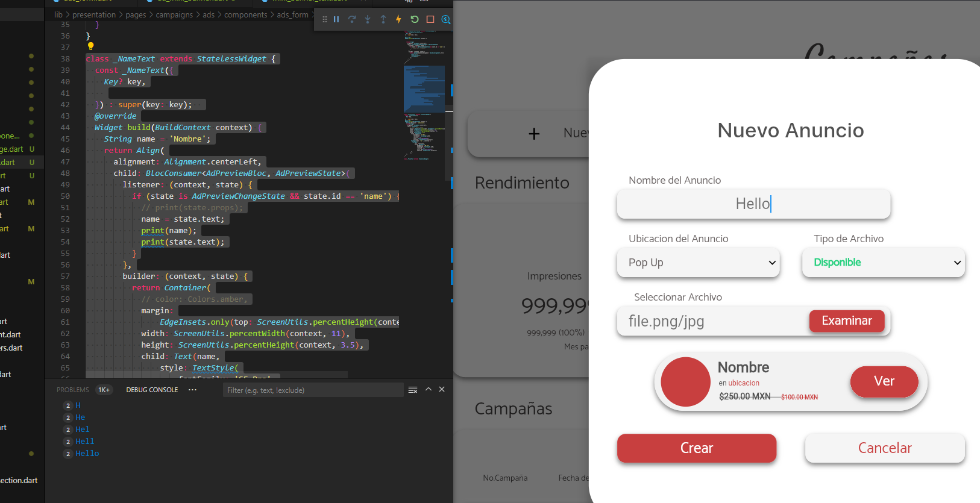Trigger Flutter Hot Reload lightning icon
Image resolution: width=980 pixels, height=503 pixels.
(398, 19)
